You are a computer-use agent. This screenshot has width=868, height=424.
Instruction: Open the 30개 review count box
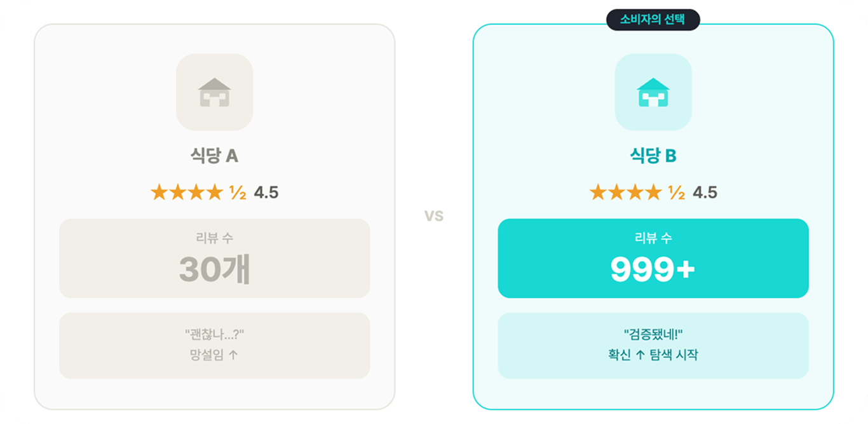[214, 258]
